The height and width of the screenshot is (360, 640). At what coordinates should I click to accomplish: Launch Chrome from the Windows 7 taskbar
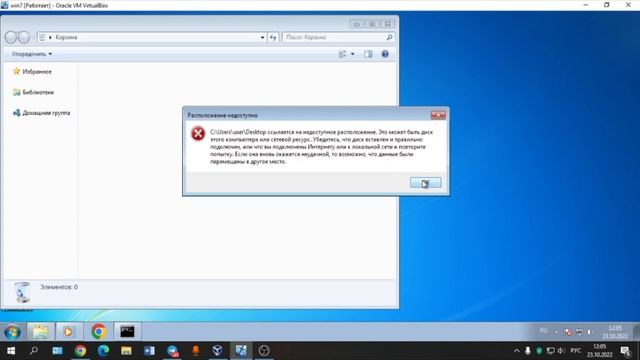[x=98, y=331]
